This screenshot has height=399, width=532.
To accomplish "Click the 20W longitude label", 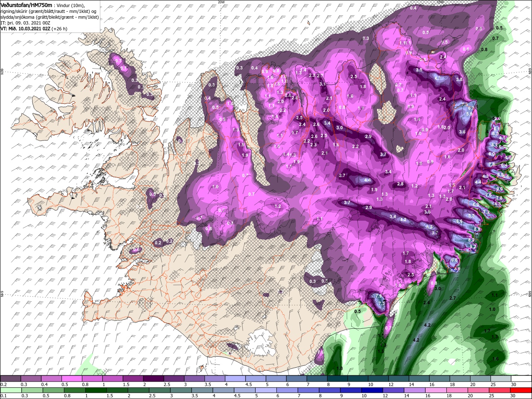I will point(221,2).
